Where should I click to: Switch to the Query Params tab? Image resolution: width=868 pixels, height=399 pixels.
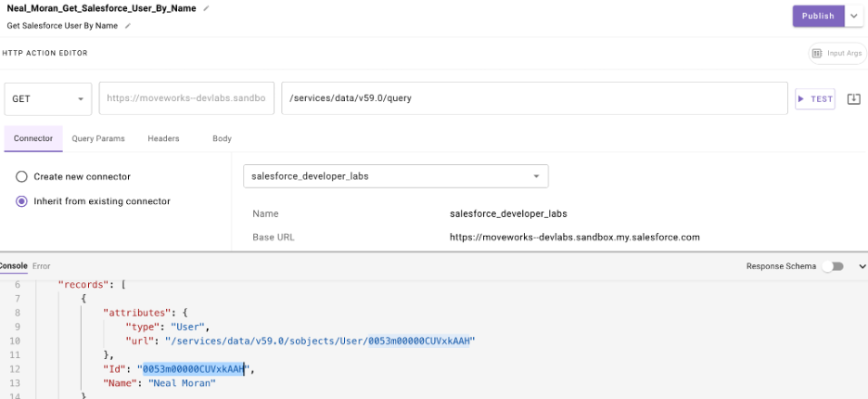(x=98, y=138)
